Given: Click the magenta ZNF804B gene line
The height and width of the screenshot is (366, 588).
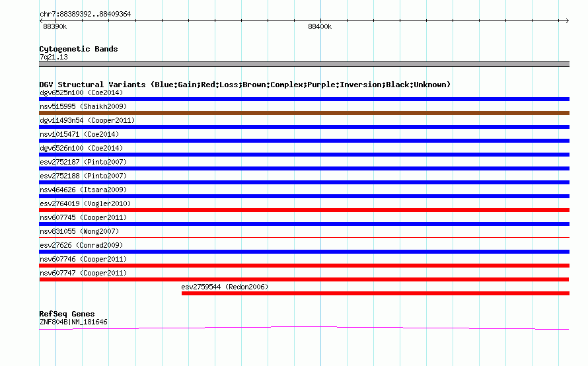Looking at the screenshot, I should 304,328.
